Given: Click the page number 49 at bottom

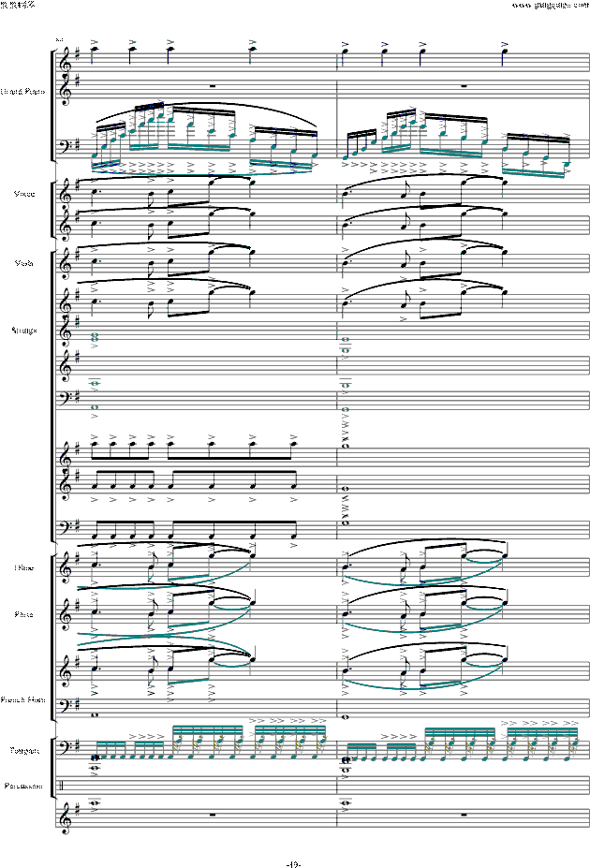Looking at the screenshot, I should [293, 862].
